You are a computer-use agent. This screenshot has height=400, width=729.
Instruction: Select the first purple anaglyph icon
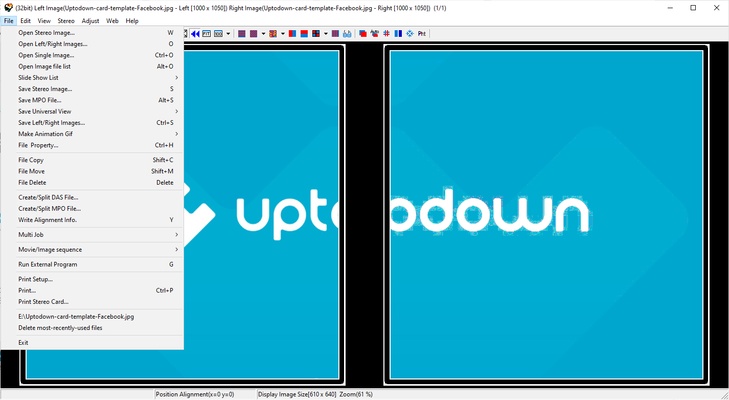tap(242, 33)
